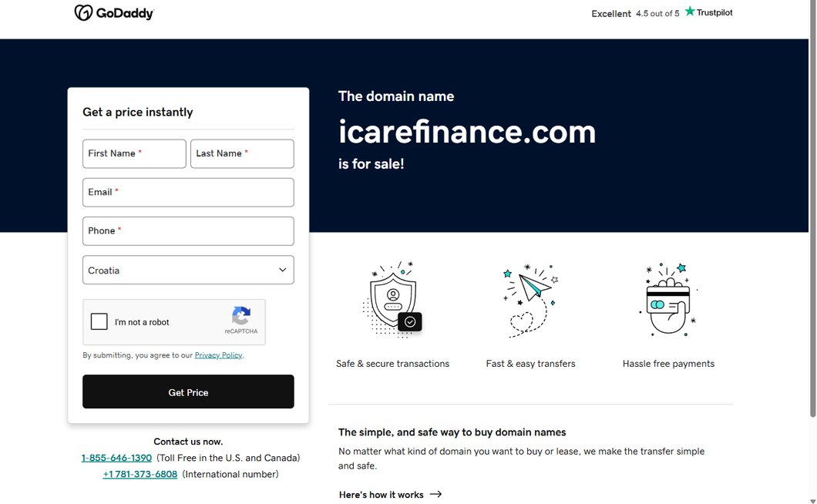
Task: Click the paper plane transfers illustration
Action: tap(530, 301)
